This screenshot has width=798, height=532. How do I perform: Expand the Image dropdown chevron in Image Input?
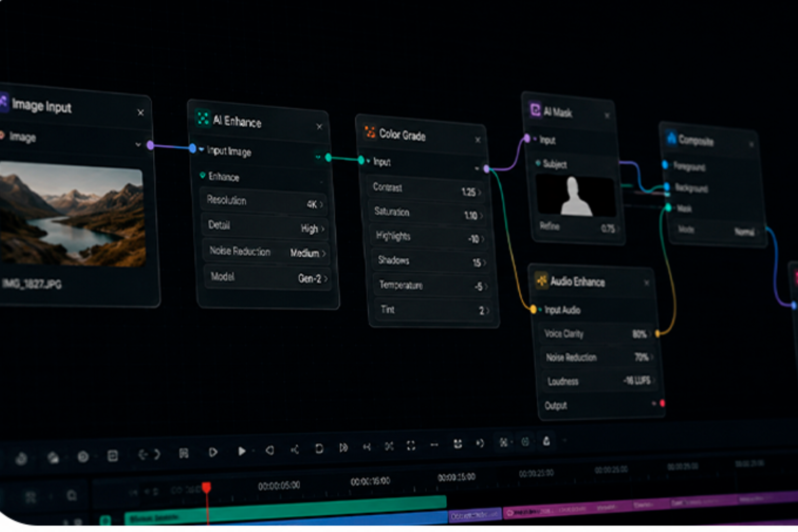click(x=138, y=144)
